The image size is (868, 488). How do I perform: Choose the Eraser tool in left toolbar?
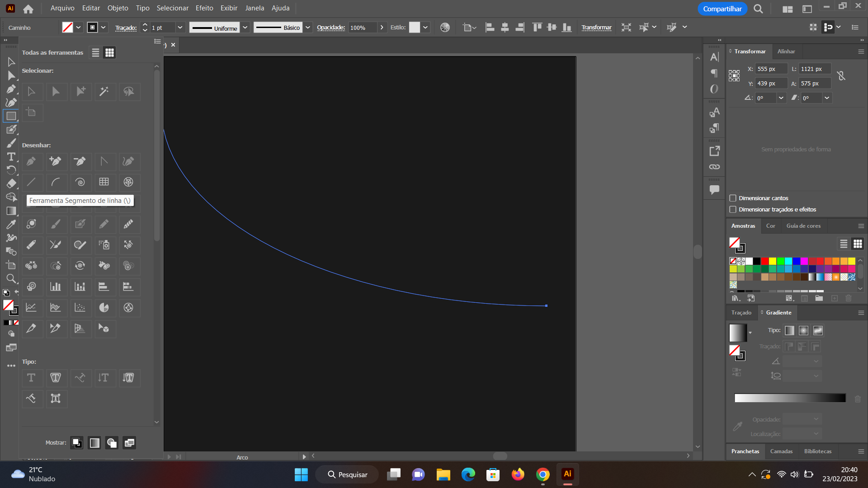pyautogui.click(x=11, y=183)
